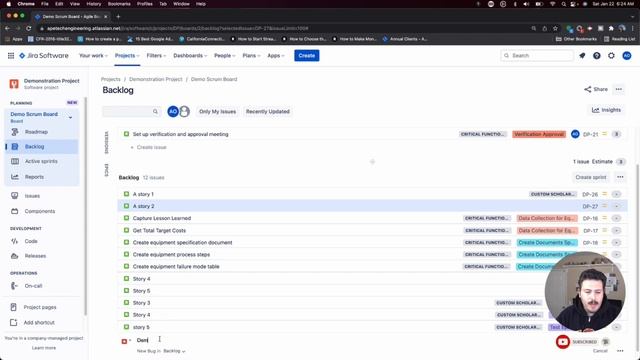Open board more actions ellipsis near Share
The width and height of the screenshot is (640, 360).
click(619, 89)
